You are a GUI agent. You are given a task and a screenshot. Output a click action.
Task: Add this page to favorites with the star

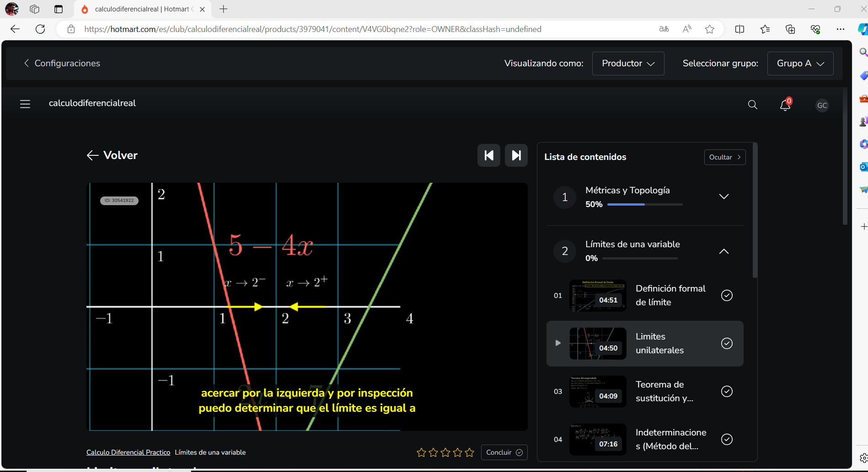pos(710,29)
